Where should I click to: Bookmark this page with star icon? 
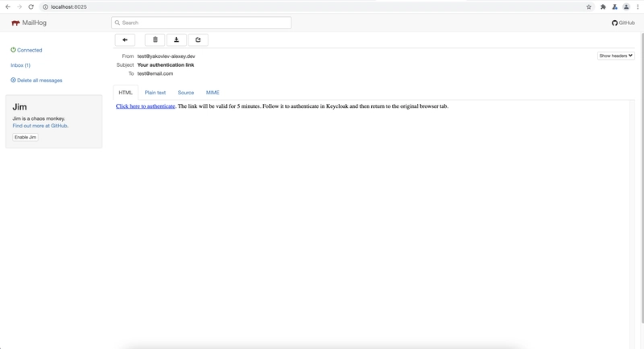(x=588, y=7)
